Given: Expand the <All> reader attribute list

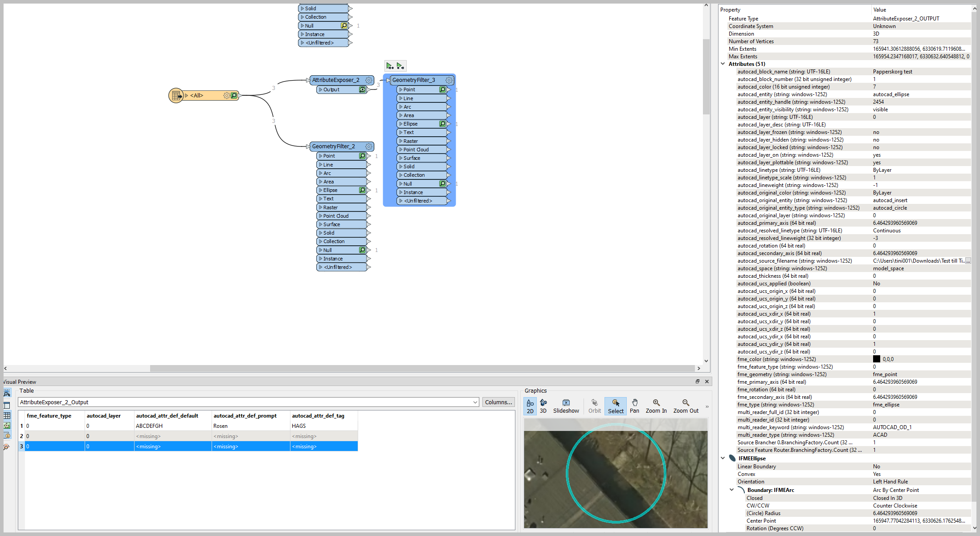Looking at the screenshot, I should coord(187,96).
